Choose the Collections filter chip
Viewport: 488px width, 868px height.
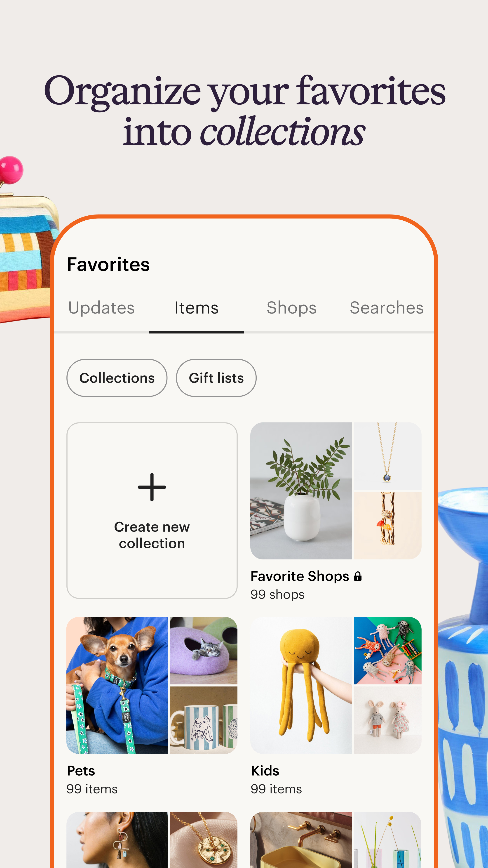[117, 378]
